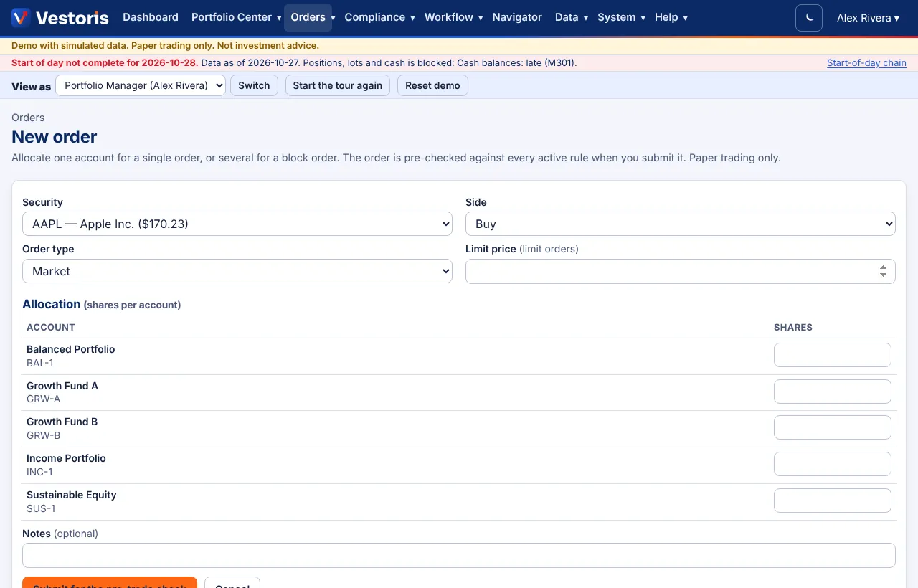Viewport: 918px width, 588px height.
Task: Open the View as role selector
Action: point(141,85)
